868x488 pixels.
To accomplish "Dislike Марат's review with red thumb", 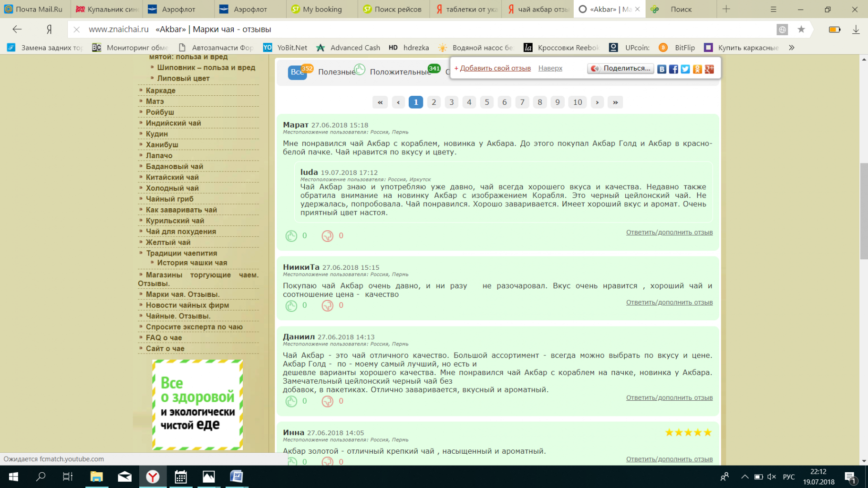I will pyautogui.click(x=327, y=236).
